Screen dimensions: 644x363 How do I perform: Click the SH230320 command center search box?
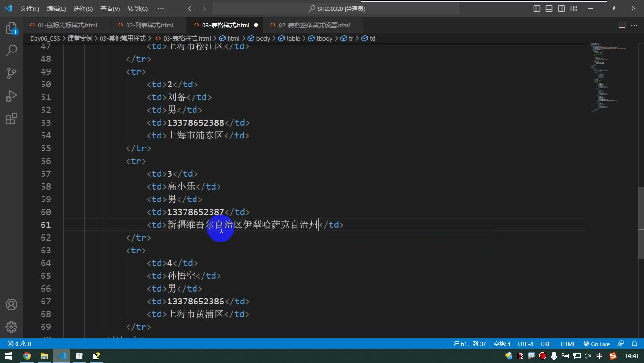tap(336, 9)
